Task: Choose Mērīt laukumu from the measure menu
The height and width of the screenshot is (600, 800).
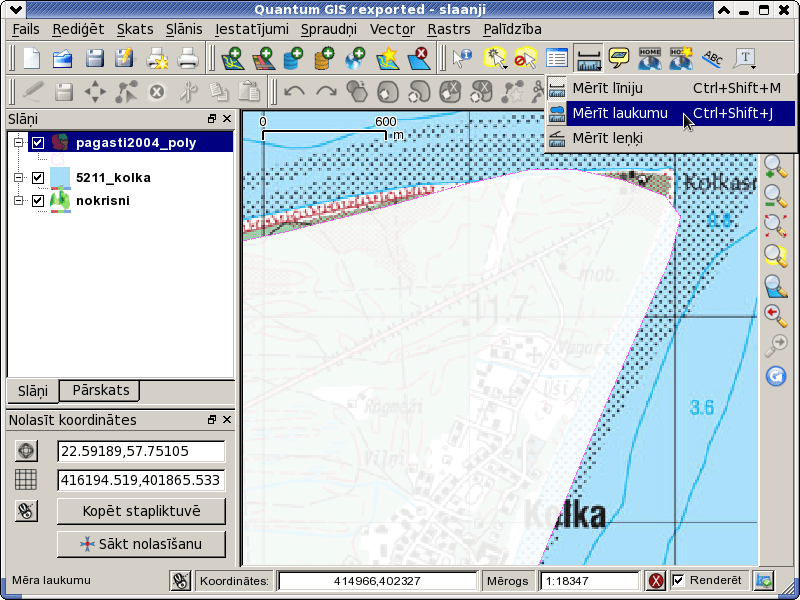Action: click(670, 113)
